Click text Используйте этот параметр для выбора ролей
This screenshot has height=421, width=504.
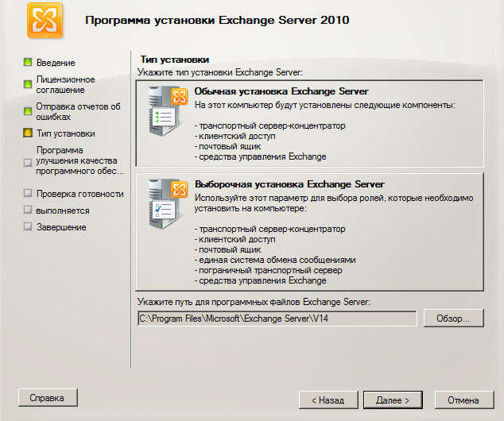(334, 203)
